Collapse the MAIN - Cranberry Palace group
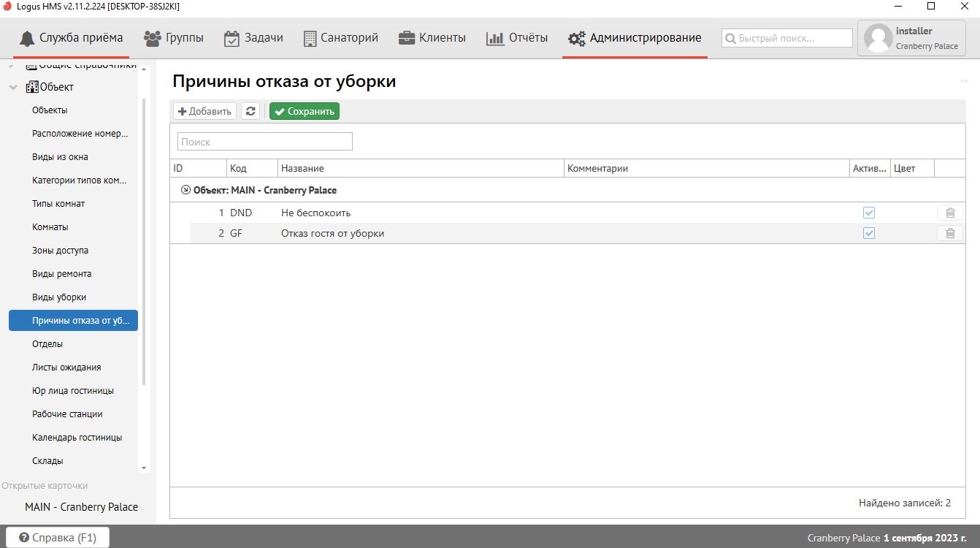 click(185, 190)
